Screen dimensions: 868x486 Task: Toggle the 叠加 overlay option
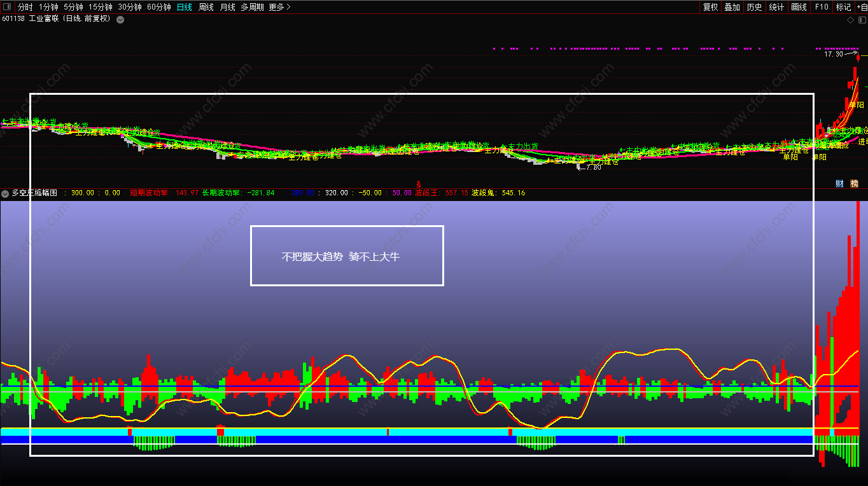732,7
